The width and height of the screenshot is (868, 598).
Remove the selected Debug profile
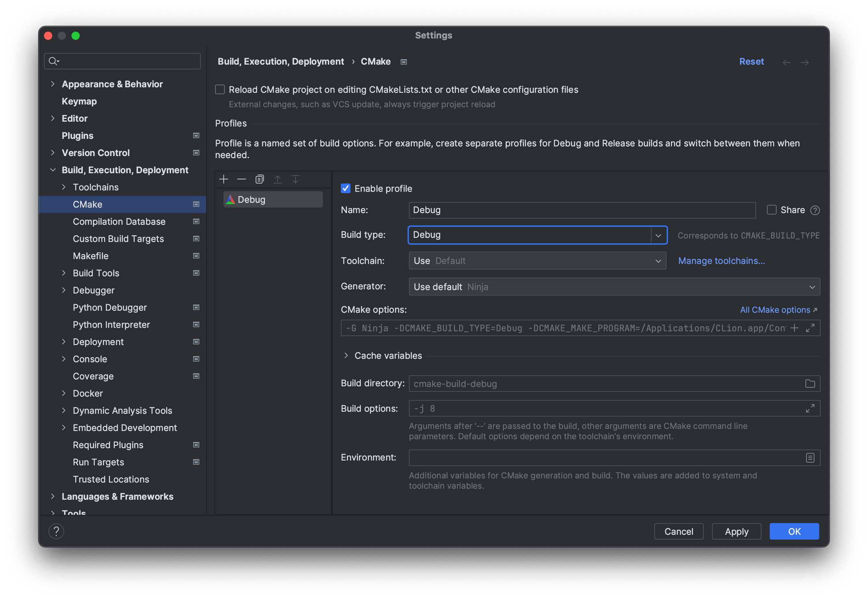[x=242, y=179]
